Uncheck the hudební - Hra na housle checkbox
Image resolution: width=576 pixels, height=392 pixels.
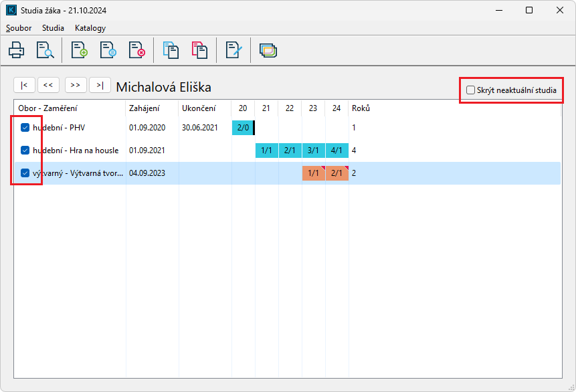click(x=25, y=150)
